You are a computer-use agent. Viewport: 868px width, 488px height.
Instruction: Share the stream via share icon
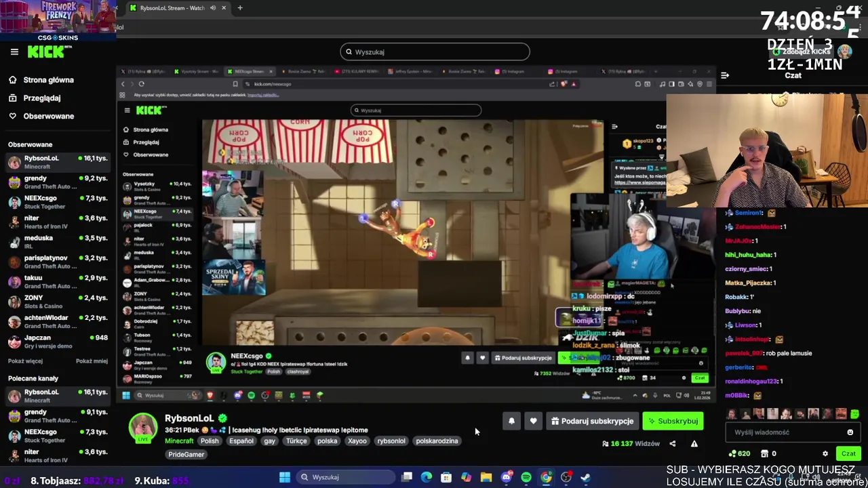(x=672, y=444)
